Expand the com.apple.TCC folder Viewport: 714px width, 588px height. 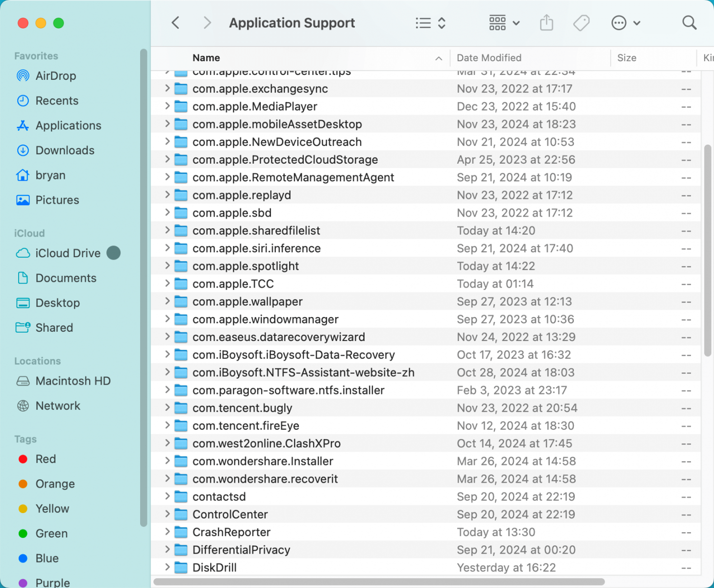(167, 283)
